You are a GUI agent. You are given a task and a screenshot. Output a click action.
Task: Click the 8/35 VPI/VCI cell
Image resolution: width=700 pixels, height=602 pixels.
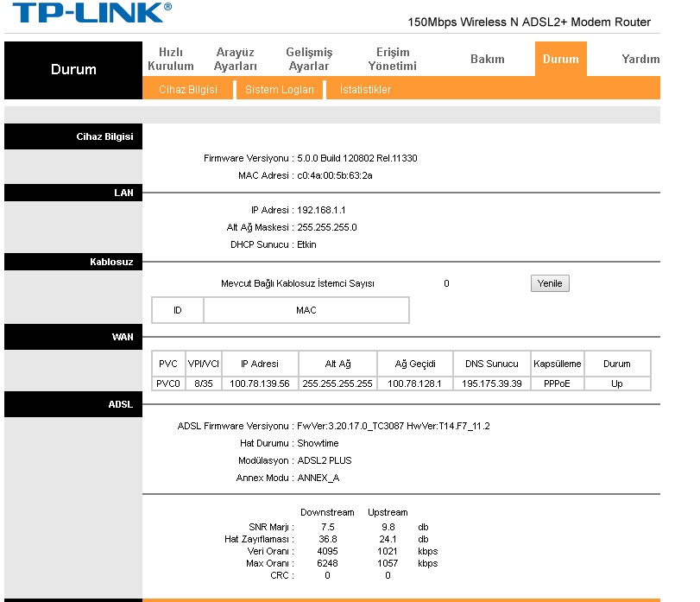point(204,383)
